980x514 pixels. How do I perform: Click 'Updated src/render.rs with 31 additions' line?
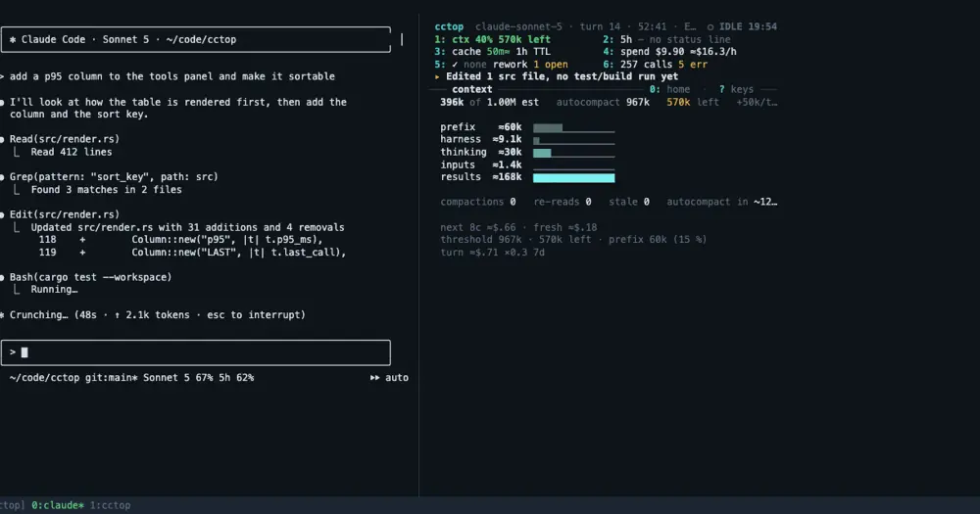187,227
